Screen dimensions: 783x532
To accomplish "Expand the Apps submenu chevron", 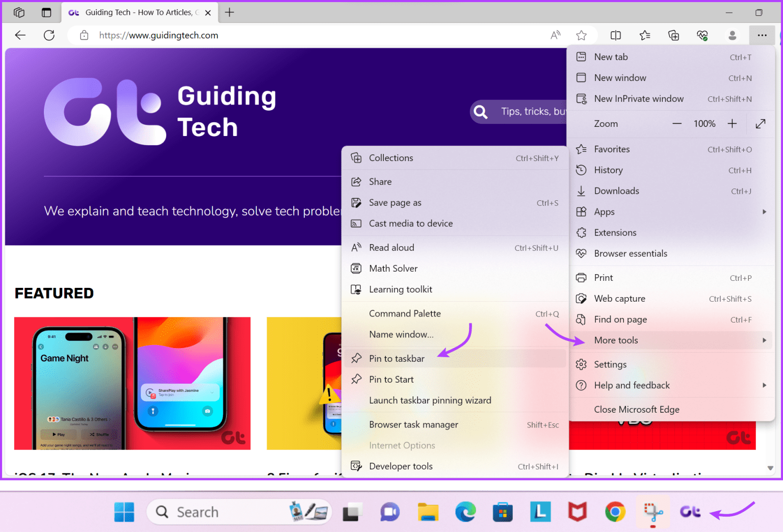I will point(764,211).
